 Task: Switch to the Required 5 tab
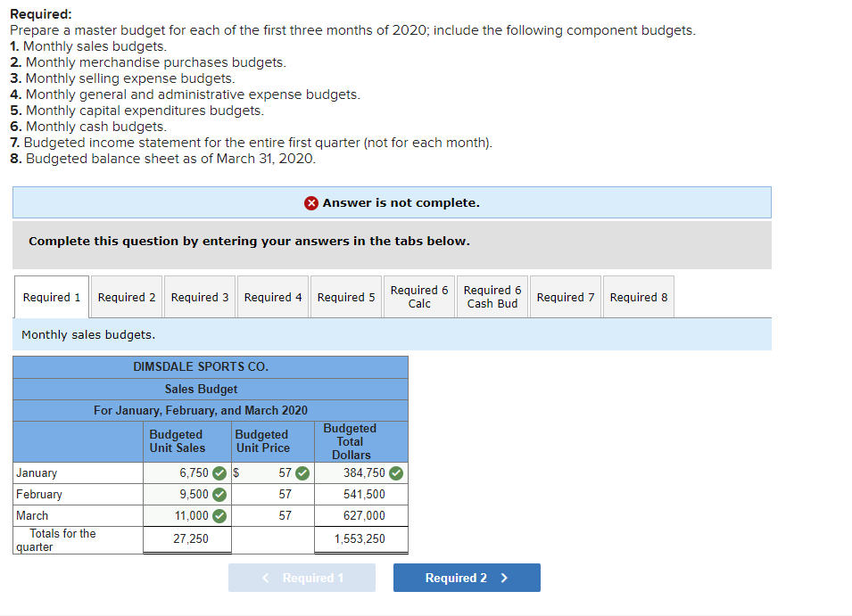pos(346,297)
